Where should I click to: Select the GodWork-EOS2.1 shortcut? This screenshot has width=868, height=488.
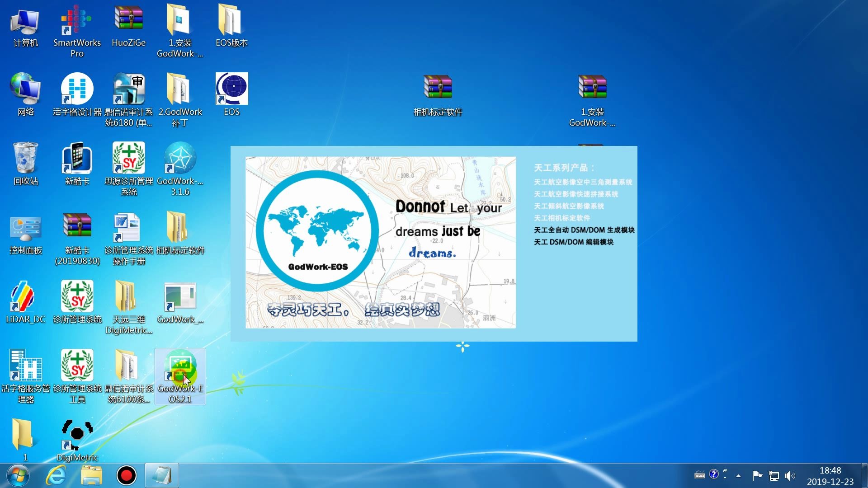pyautogui.click(x=180, y=377)
